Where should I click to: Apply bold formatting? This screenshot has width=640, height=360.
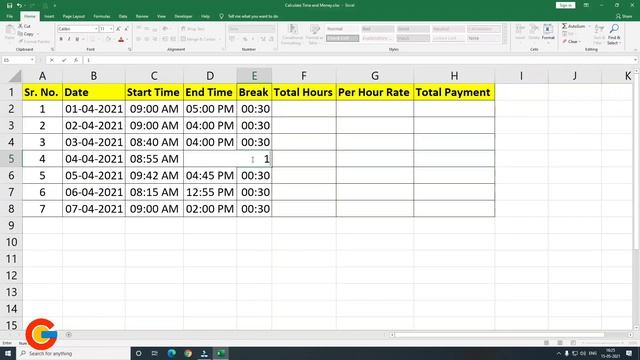point(61,39)
